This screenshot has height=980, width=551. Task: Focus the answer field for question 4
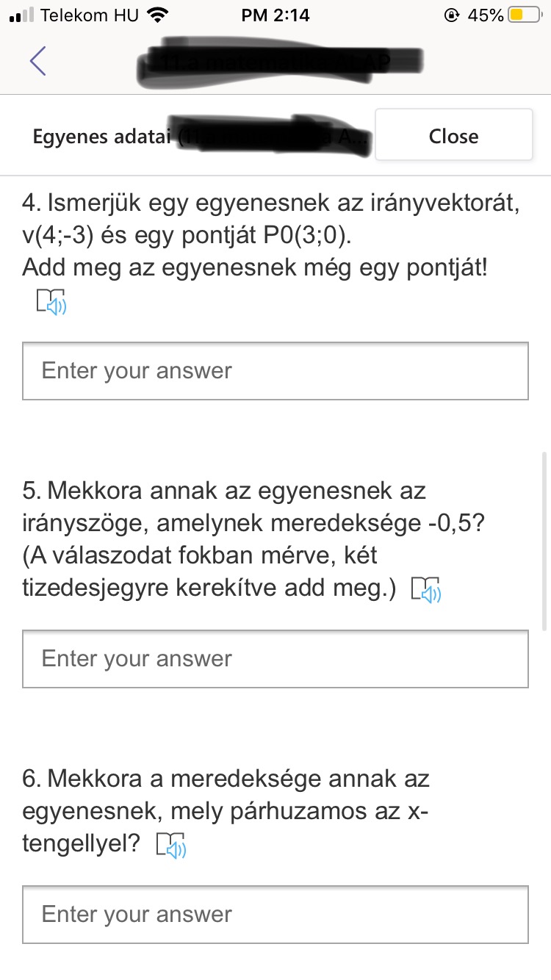pyautogui.click(x=275, y=371)
